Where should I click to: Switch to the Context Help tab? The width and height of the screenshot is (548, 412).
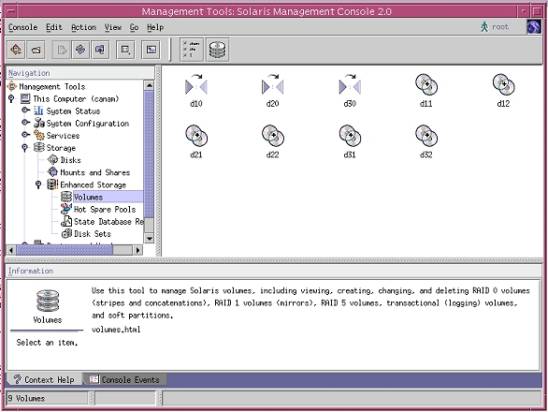pos(44,380)
